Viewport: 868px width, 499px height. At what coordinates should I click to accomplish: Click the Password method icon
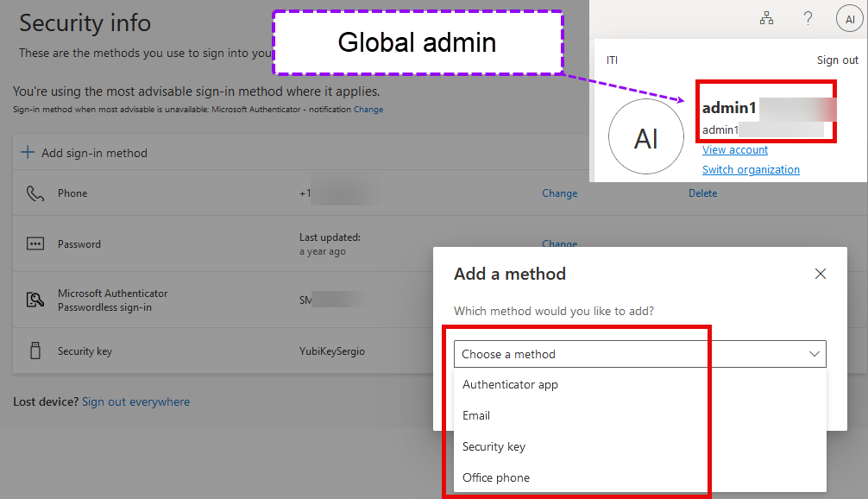coord(35,243)
